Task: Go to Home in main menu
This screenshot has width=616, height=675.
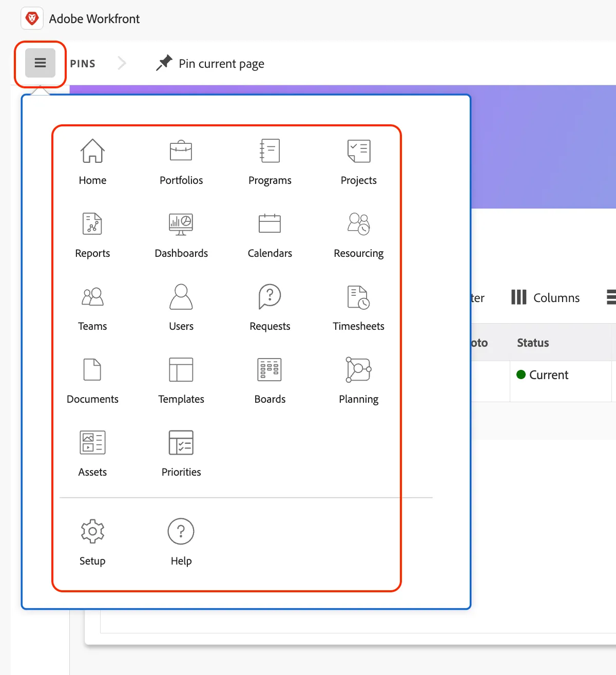Action: coord(92,162)
